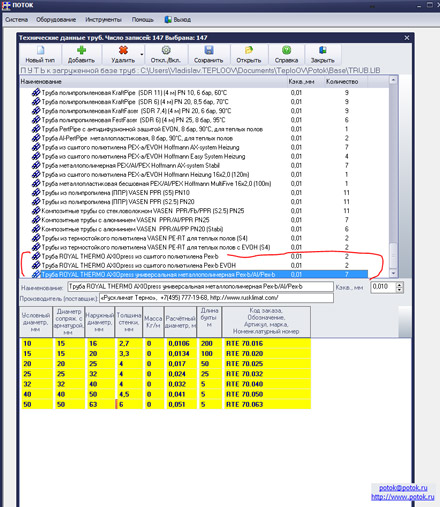Viewport: 440px width, 507px height.
Task: Click the Количество column header
Action: coord(345,82)
